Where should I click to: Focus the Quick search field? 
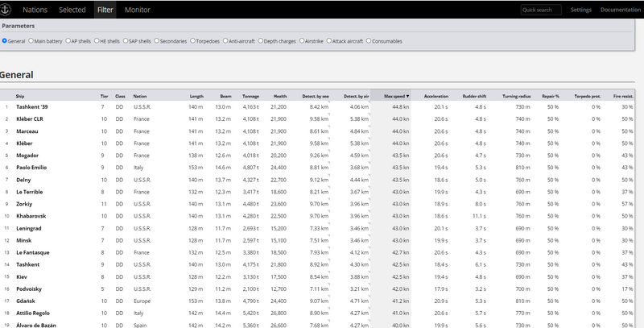pos(541,10)
